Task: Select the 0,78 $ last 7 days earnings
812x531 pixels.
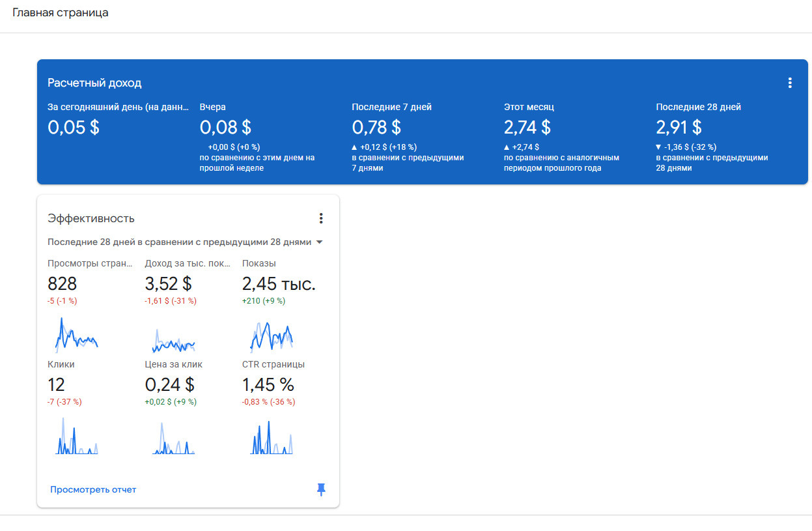Action: click(376, 127)
